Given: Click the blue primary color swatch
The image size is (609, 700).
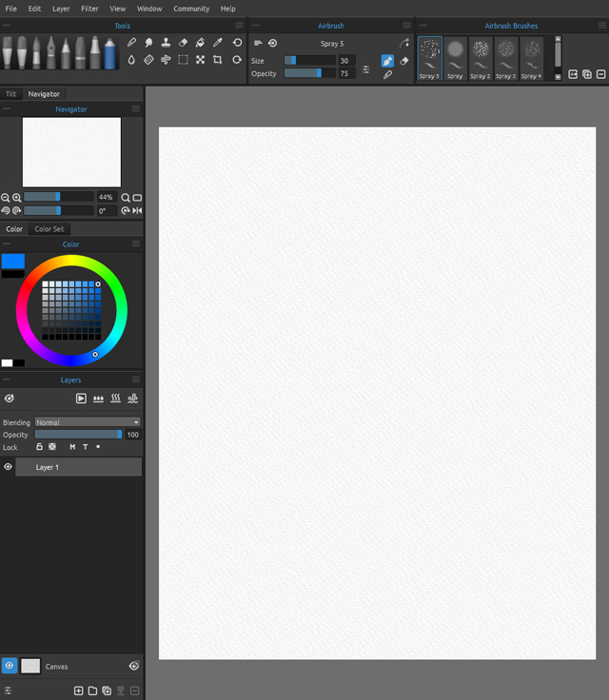Looking at the screenshot, I should click(x=13, y=262).
